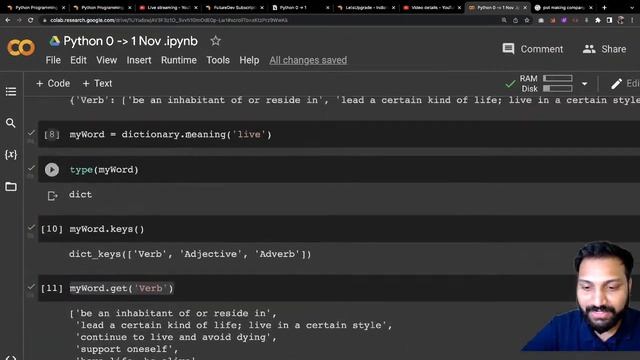Open the Chrome extensions puzzle icon
Image resolution: width=640 pixels, height=360 pixels.
tap(598, 20)
